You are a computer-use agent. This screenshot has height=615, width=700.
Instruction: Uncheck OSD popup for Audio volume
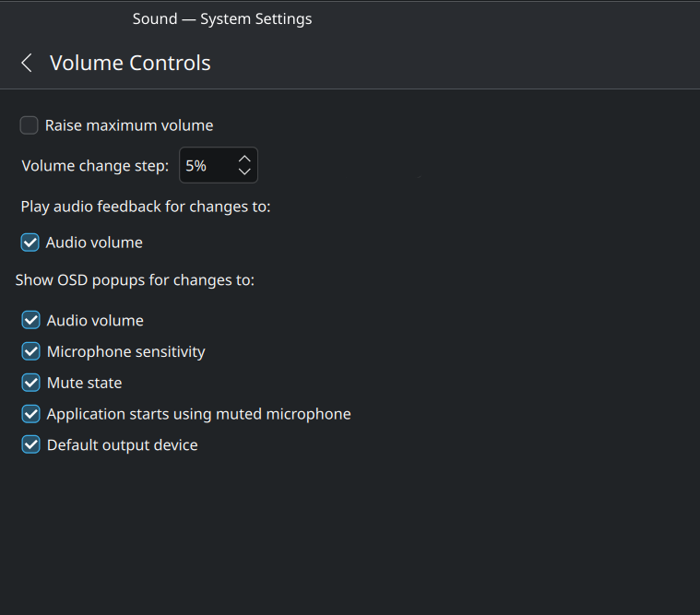click(30, 321)
